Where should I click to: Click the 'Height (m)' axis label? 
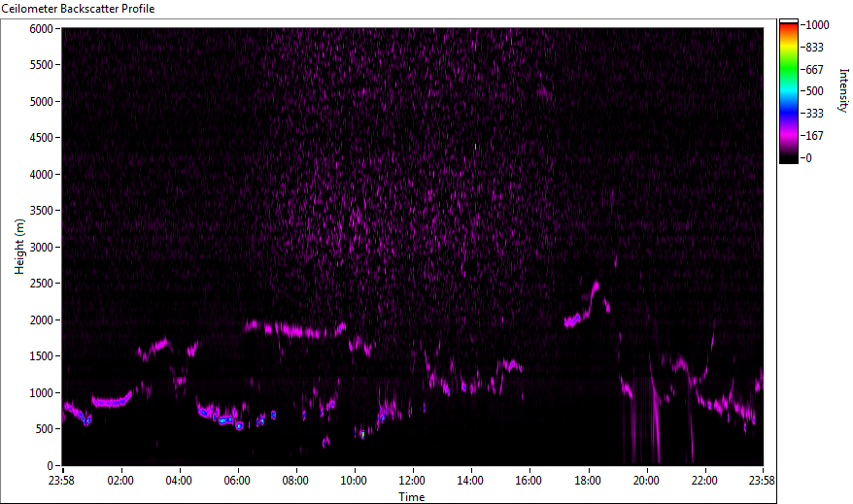click(x=19, y=247)
